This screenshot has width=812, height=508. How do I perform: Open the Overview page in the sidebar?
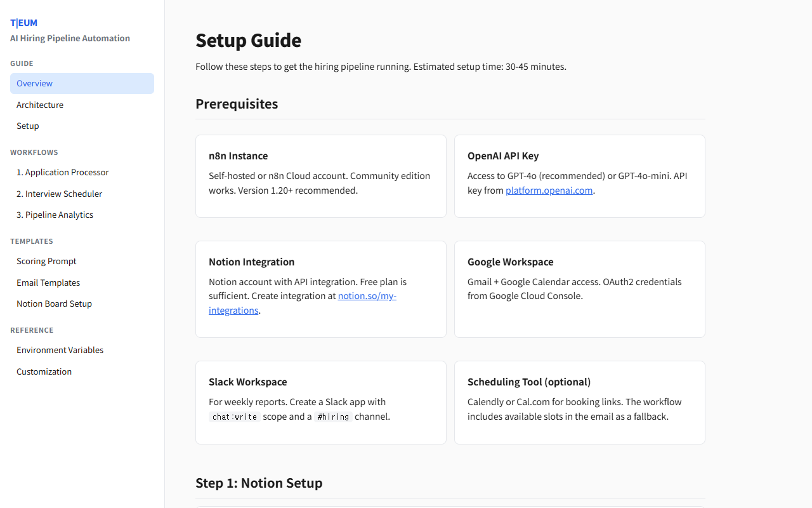coord(34,83)
